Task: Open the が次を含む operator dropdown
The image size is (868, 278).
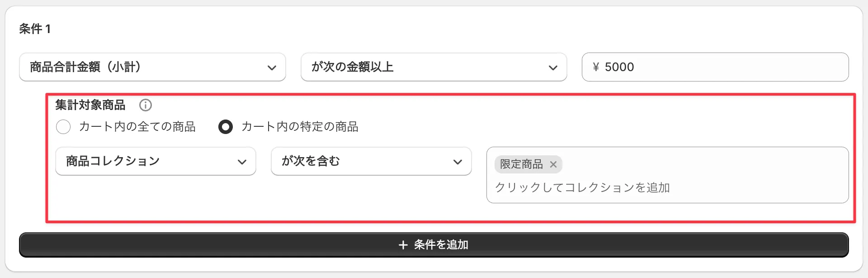Action: pyautogui.click(x=371, y=161)
